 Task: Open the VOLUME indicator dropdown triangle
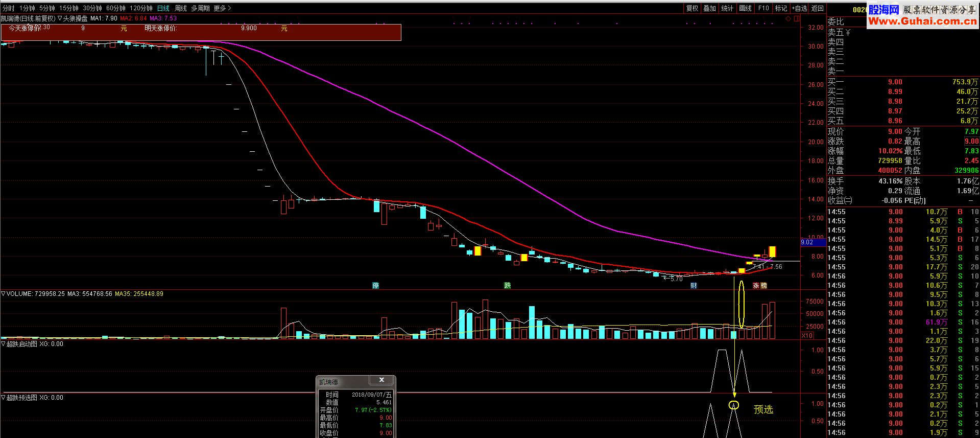pyautogui.click(x=3, y=294)
